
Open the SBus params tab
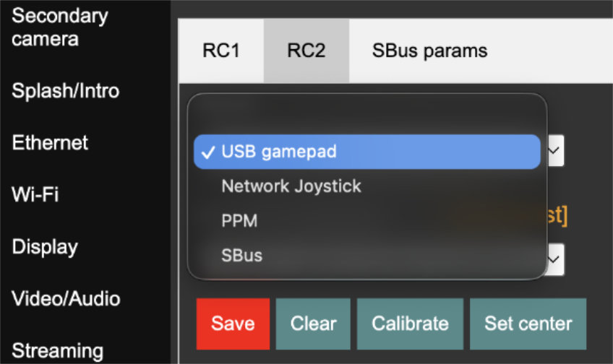[429, 51]
